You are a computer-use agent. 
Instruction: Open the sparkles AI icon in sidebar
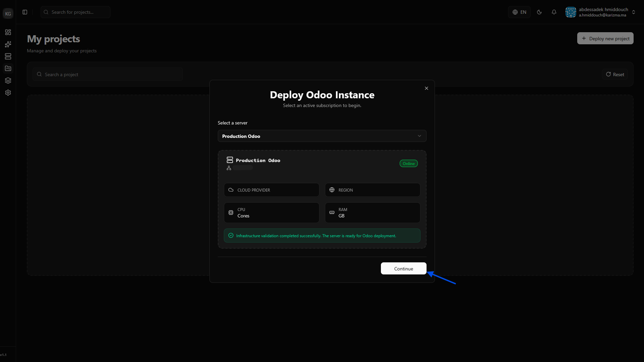(8, 44)
